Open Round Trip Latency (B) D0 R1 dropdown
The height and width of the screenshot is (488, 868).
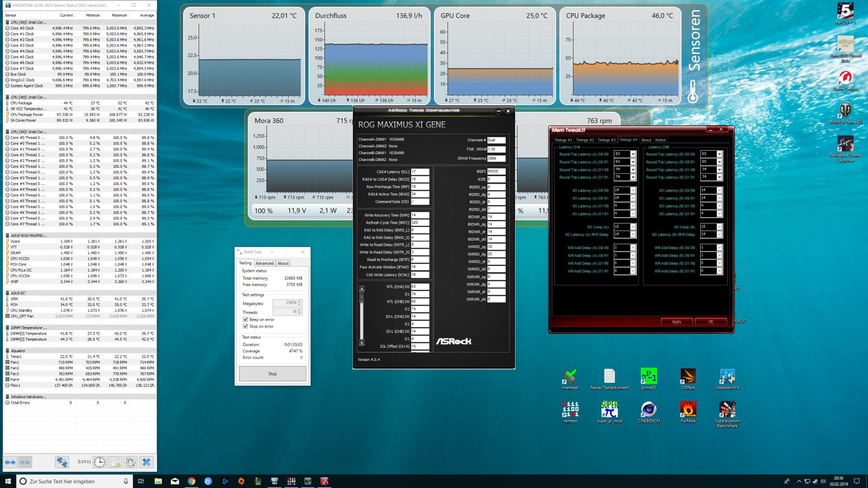pyautogui.click(x=719, y=162)
